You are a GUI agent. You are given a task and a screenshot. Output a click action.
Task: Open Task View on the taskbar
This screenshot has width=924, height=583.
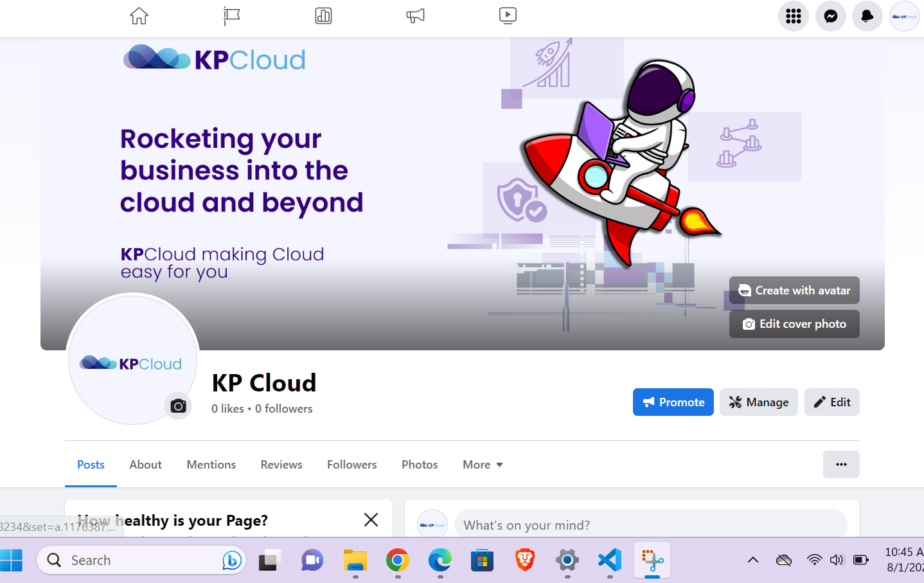(x=270, y=561)
